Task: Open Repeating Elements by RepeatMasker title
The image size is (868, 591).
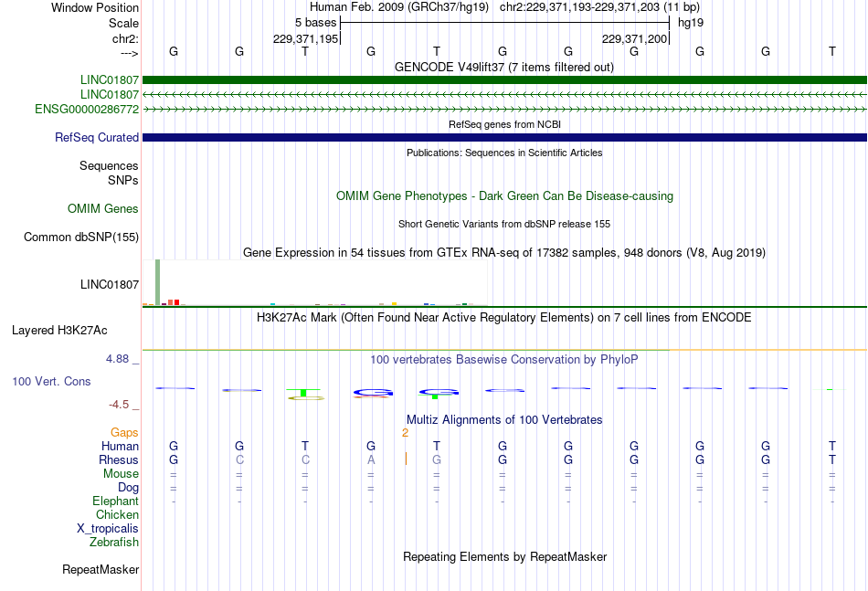Action: click(504, 556)
